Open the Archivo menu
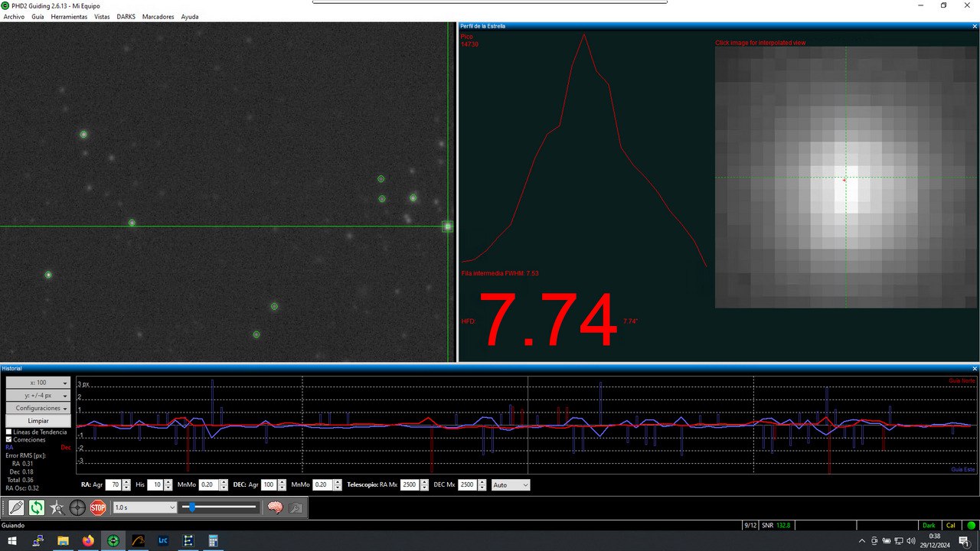This screenshot has width=980, height=551. (14, 16)
